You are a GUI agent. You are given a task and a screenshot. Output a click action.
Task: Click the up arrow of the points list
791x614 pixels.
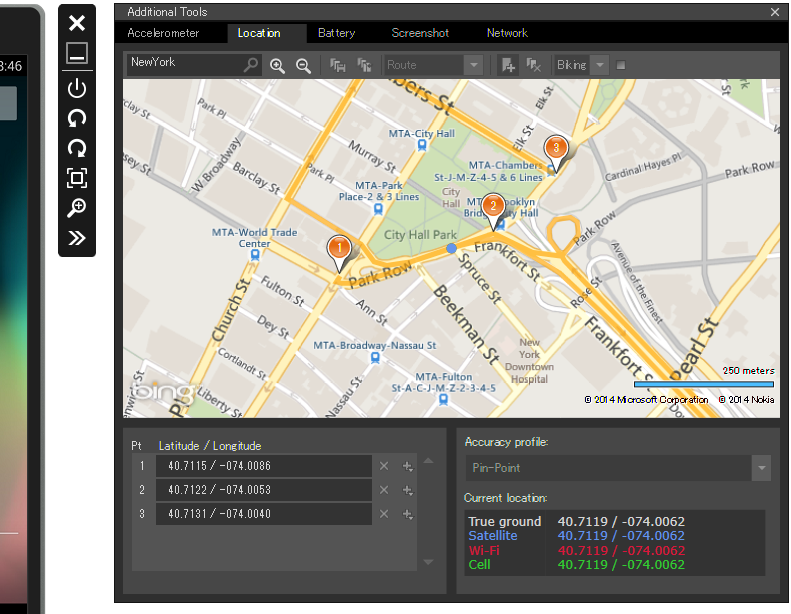(x=428, y=461)
